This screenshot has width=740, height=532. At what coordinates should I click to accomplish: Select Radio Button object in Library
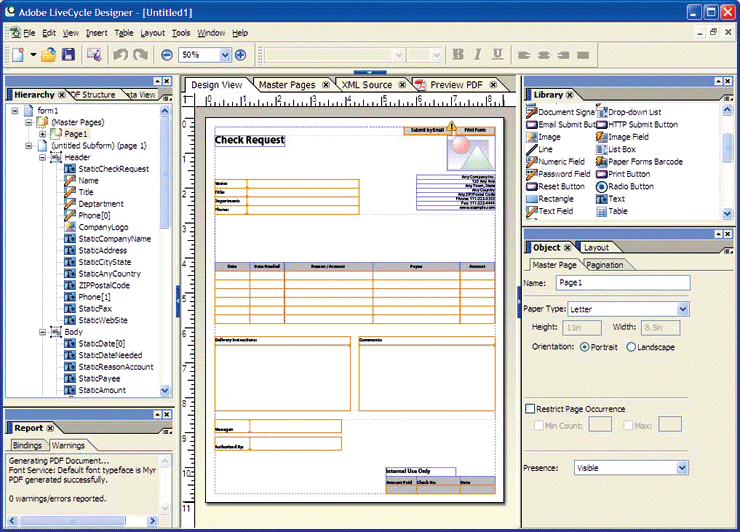pos(625,186)
